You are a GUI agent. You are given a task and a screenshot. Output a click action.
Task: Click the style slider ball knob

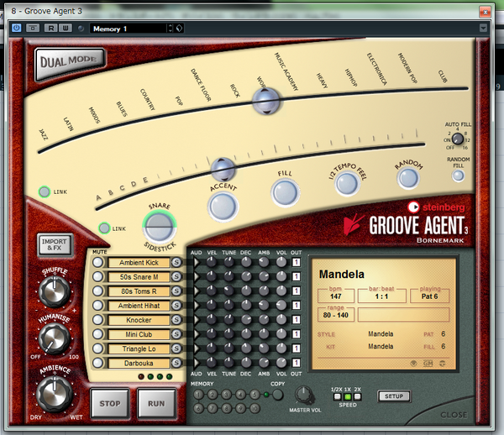265,102
